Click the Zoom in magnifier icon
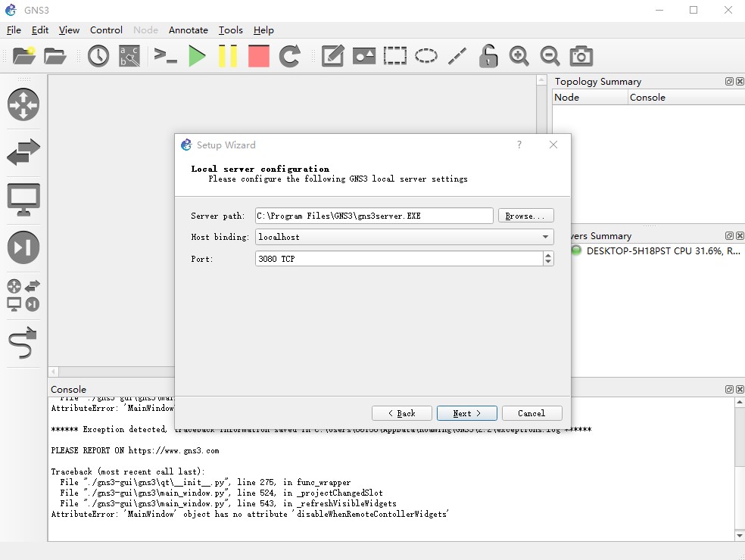This screenshot has width=745, height=560. click(519, 55)
